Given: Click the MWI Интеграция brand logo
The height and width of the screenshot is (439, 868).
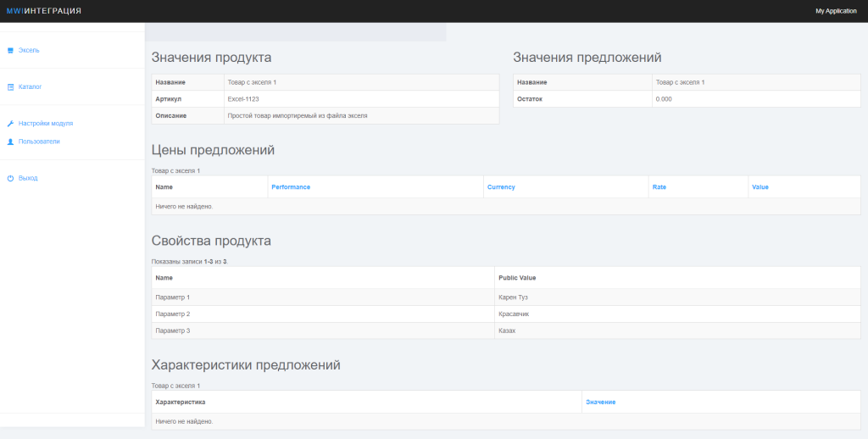Looking at the screenshot, I should click(x=44, y=11).
